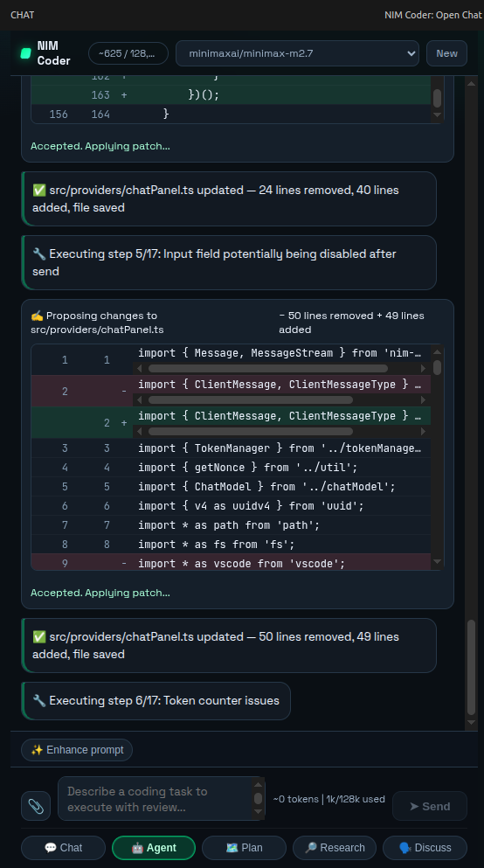Viewport: 484px width, 868px height.
Task: Click the lower Accepted. Applying patch status
Action: pyautogui.click(x=100, y=593)
